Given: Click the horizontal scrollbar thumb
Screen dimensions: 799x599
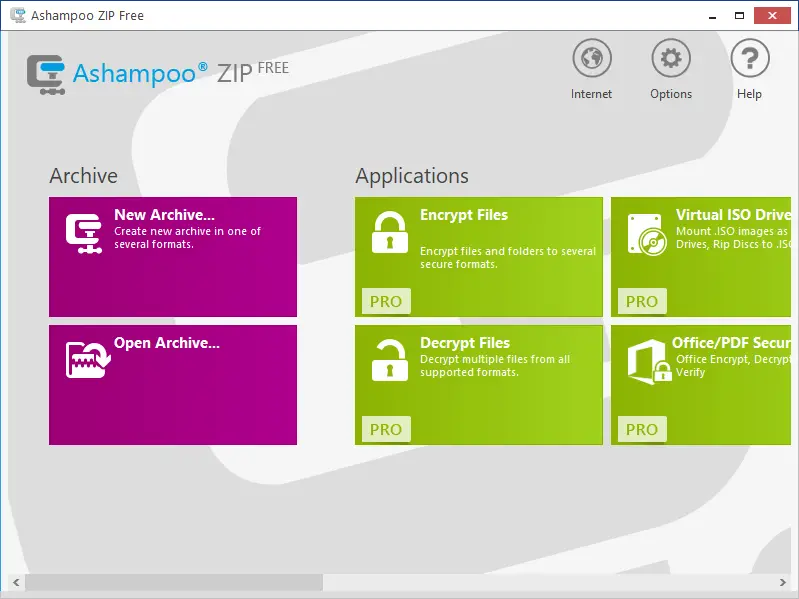Looking at the screenshot, I should pyautogui.click(x=174, y=582).
